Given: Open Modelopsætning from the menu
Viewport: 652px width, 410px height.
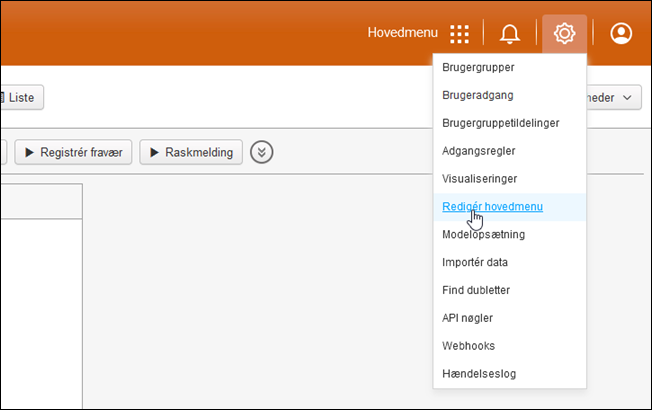Looking at the screenshot, I should (483, 234).
